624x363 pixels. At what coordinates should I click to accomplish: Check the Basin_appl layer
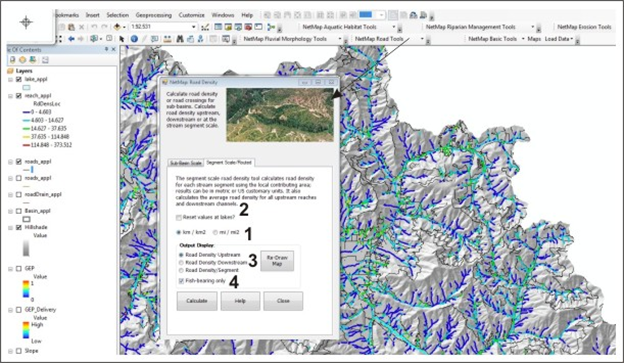point(19,211)
